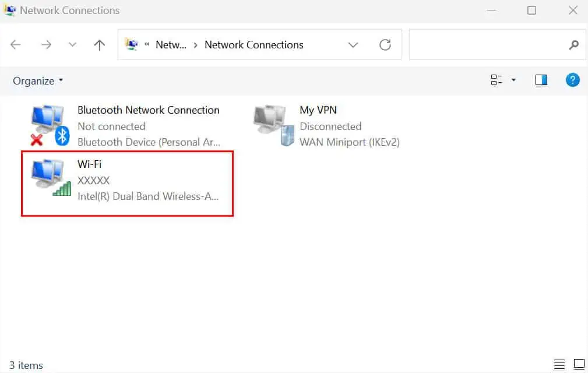The width and height of the screenshot is (588, 373).
Task: Click the 'My VPN' label
Action: [x=318, y=110]
